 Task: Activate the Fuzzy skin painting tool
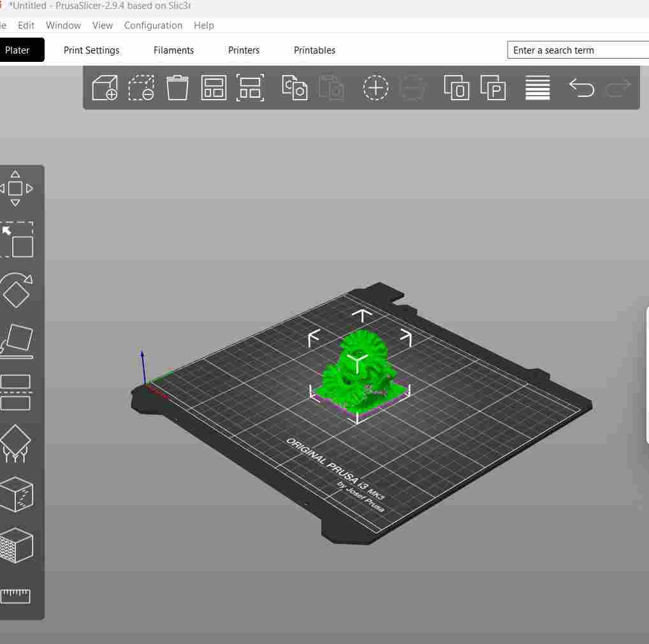(x=17, y=545)
